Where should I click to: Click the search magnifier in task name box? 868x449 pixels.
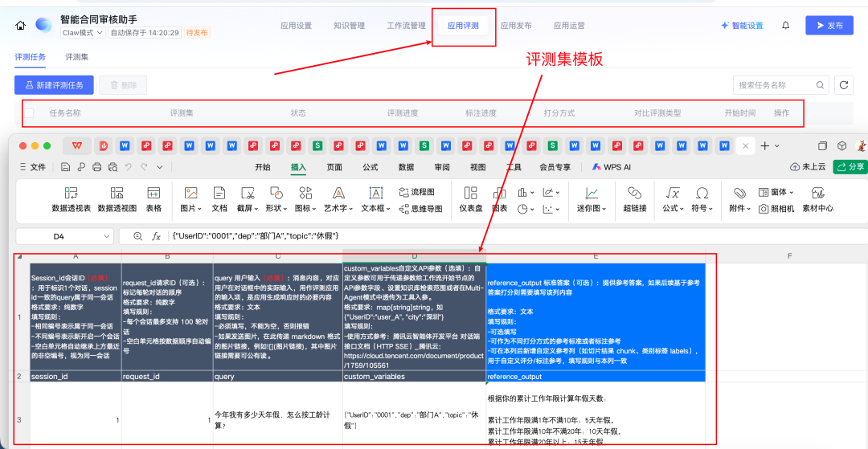tap(819, 85)
